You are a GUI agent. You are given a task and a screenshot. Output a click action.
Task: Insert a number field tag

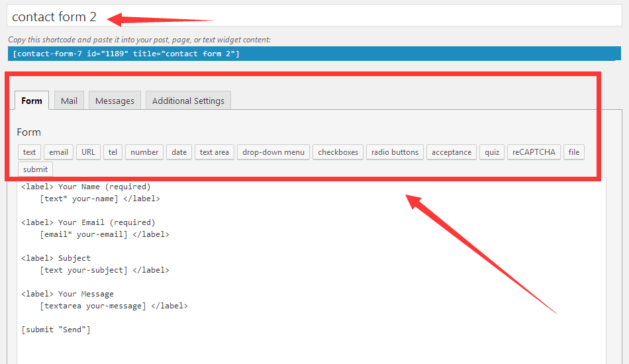click(x=144, y=152)
